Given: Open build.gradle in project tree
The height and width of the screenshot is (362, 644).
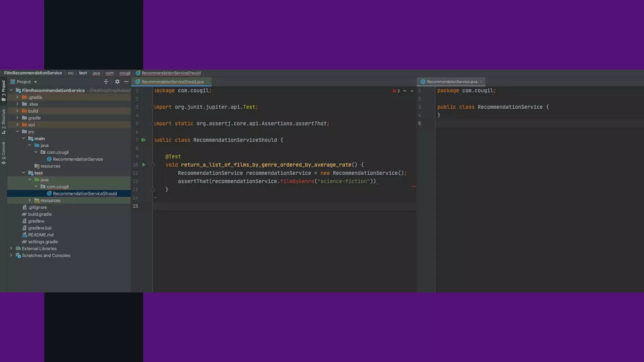Looking at the screenshot, I should tap(40, 214).
